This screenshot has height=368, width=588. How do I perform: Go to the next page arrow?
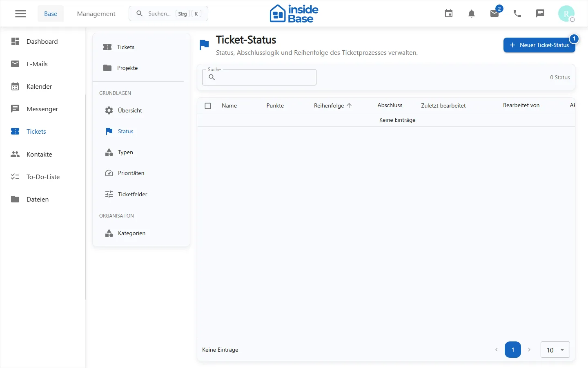tap(529, 350)
